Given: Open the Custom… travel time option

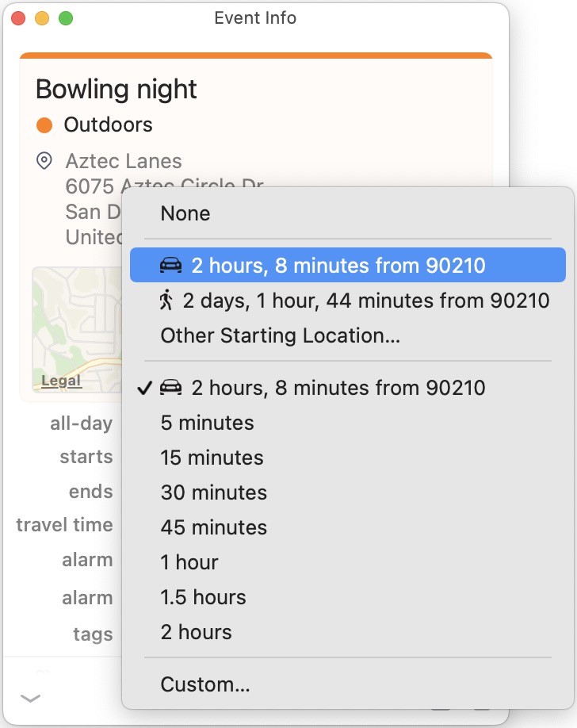Looking at the screenshot, I should coord(205,684).
